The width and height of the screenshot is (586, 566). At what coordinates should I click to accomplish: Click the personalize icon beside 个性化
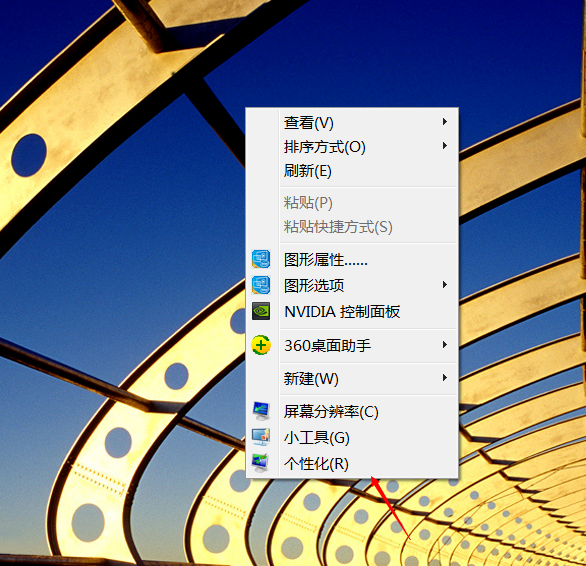(x=261, y=463)
